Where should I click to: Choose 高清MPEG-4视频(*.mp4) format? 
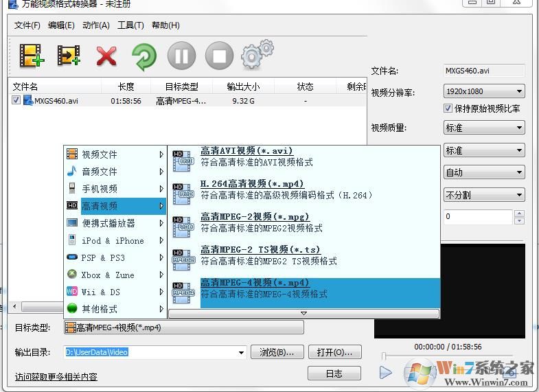point(255,283)
